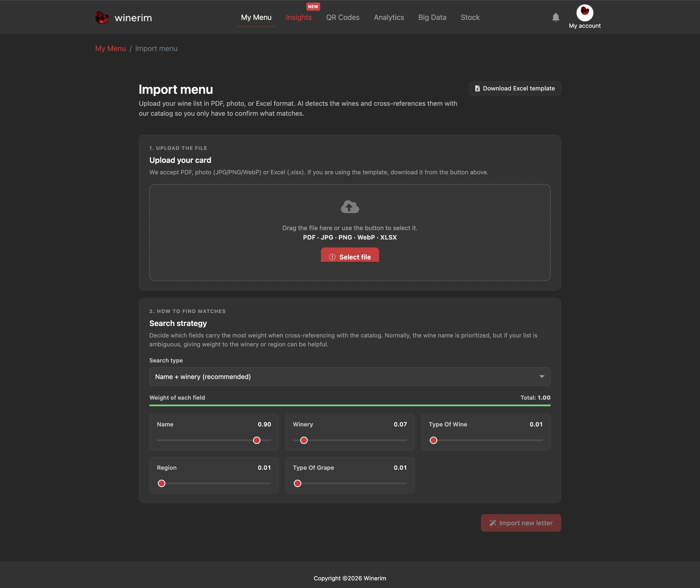Image resolution: width=700 pixels, height=588 pixels.
Task: Open the QR Codes tab
Action: coord(343,17)
